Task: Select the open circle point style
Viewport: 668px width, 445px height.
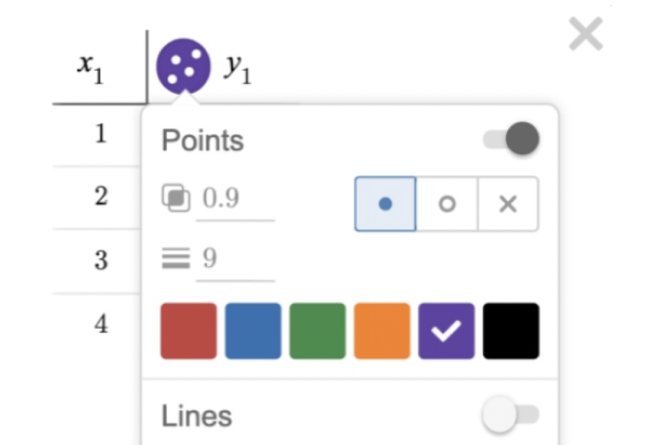Action: click(x=447, y=204)
